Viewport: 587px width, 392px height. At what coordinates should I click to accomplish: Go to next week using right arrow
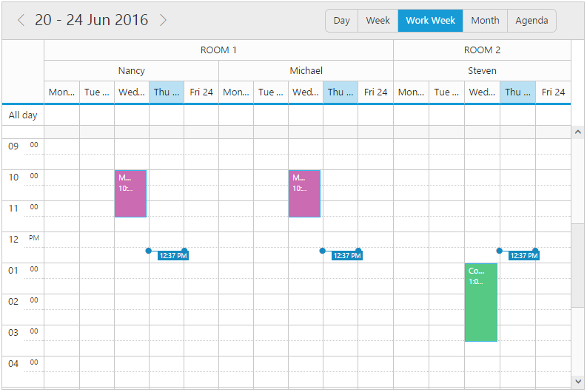163,20
